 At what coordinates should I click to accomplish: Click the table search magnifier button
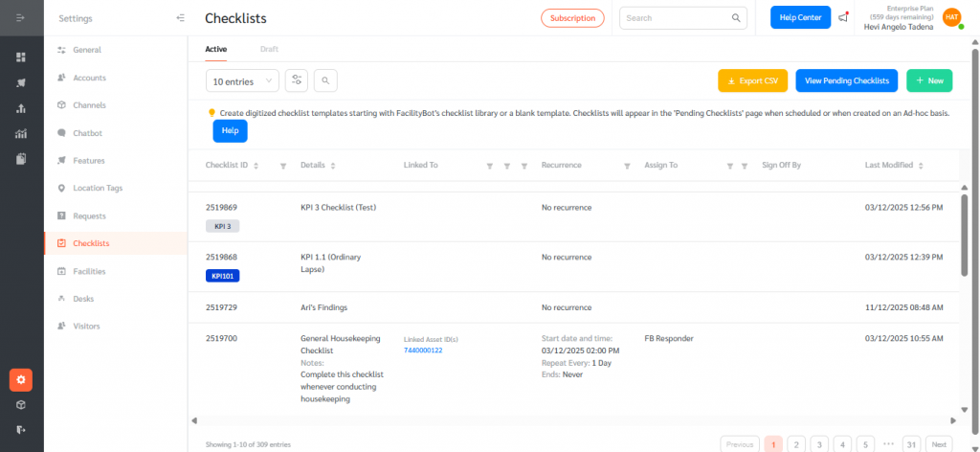click(x=325, y=81)
